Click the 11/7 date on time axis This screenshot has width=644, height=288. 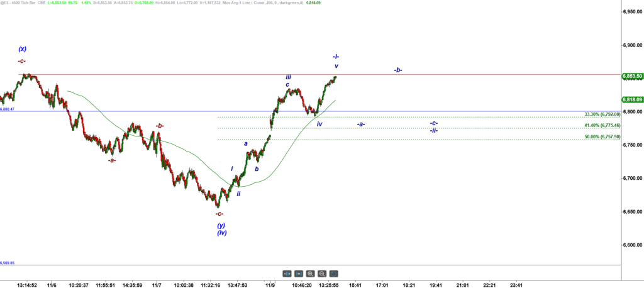[157, 285]
